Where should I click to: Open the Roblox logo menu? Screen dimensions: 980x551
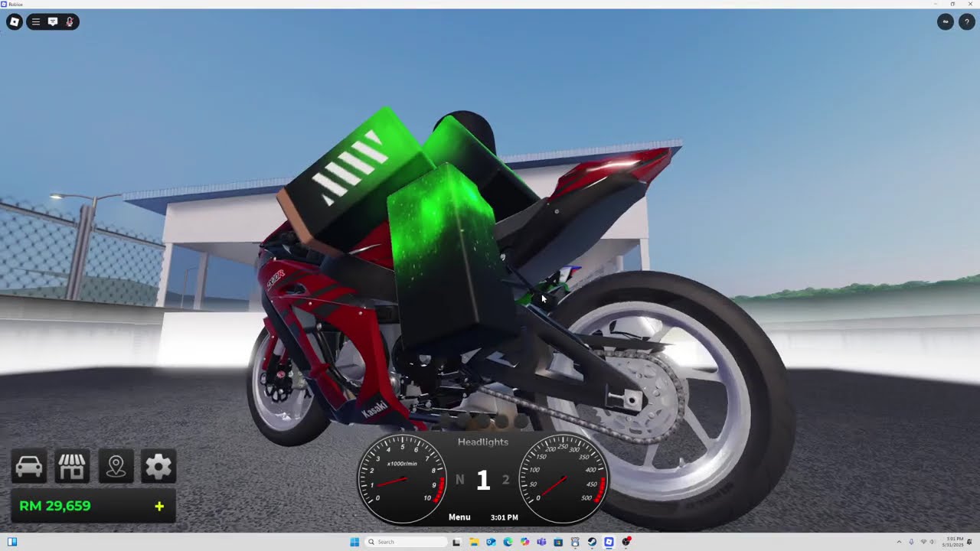click(14, 21)
